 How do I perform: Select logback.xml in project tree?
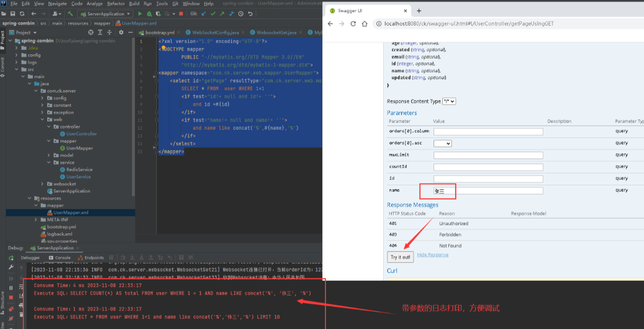coord(56,234)
